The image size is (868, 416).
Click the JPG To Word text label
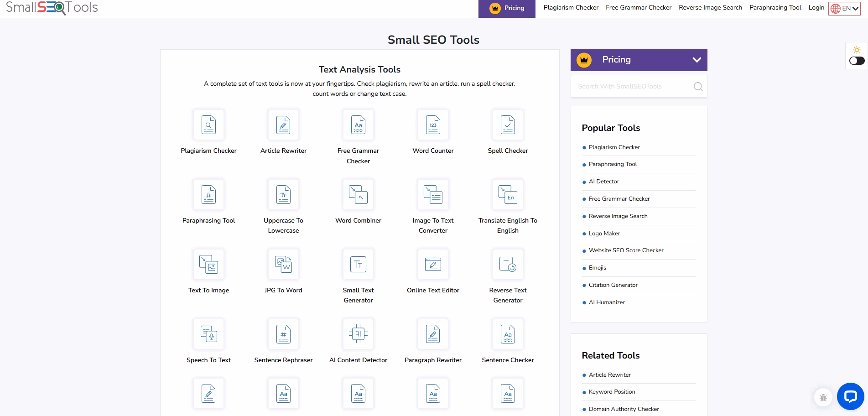pyautogui.click(x=283, y=291)
